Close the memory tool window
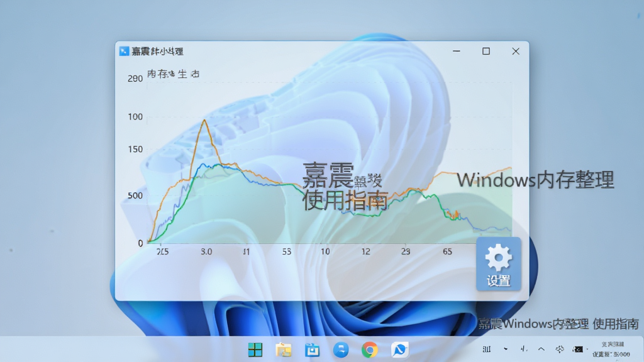This screenshot has height=362, width=644. point(516,52)
